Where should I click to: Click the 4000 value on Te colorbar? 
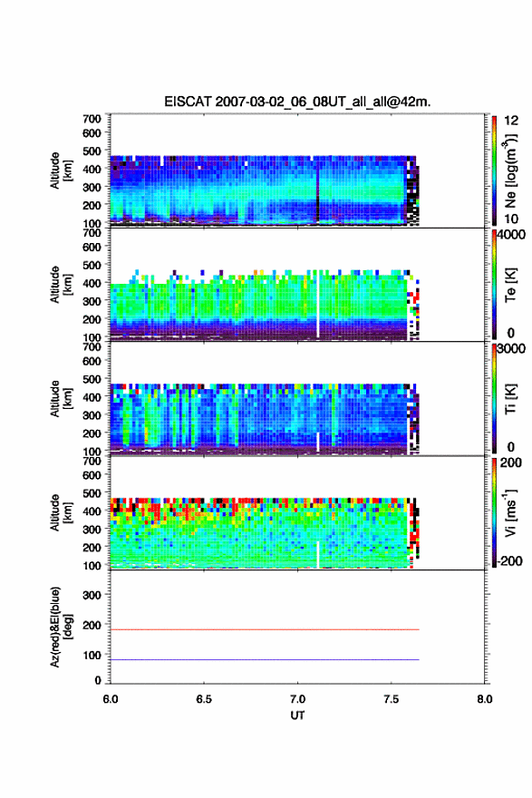(x=511, y=235)
